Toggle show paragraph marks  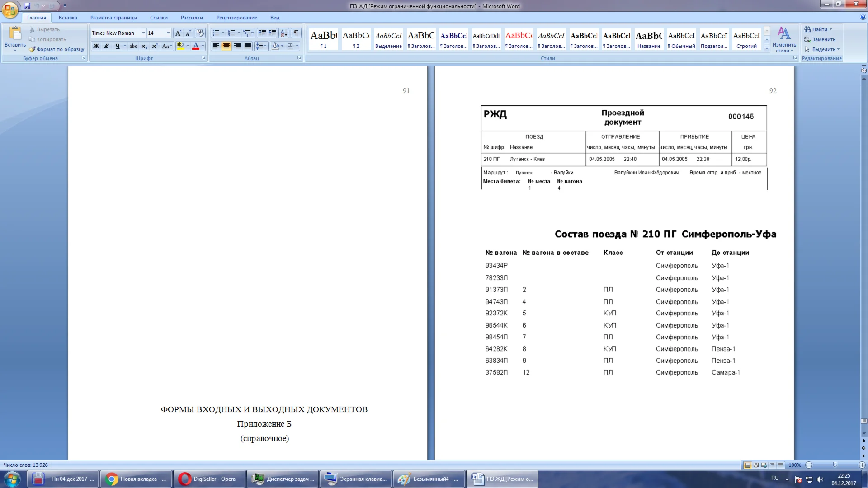296,33
